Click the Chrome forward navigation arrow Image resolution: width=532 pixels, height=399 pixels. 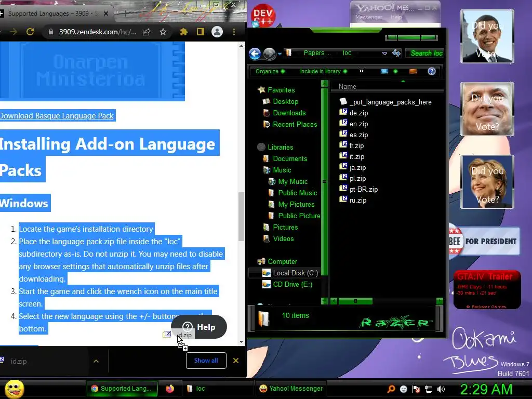pyautogui.click(x=14, y=32)
